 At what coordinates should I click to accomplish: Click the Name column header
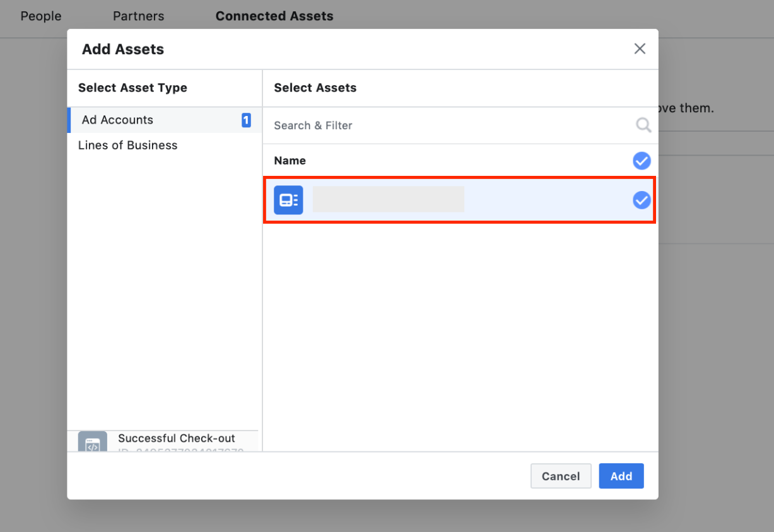click(x=290, y=161)
